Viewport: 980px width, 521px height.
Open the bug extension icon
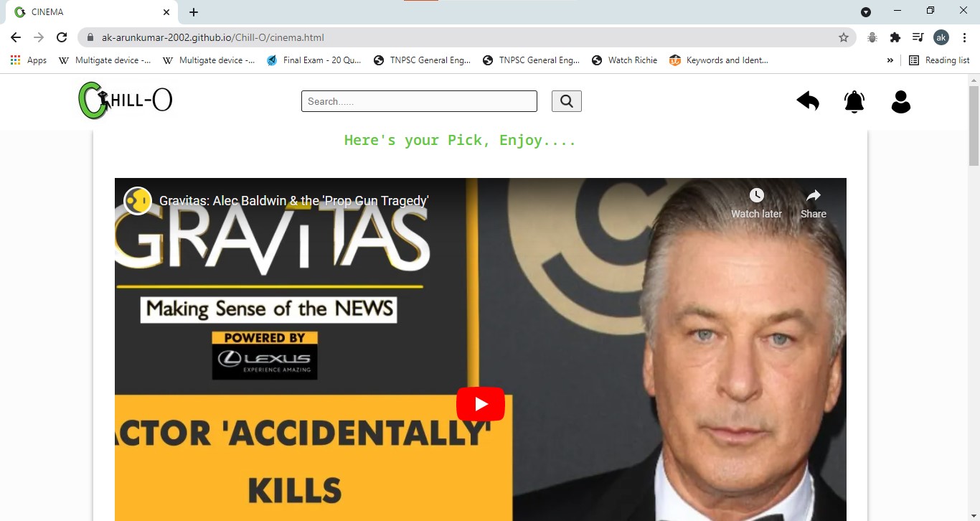click(872, 37)
